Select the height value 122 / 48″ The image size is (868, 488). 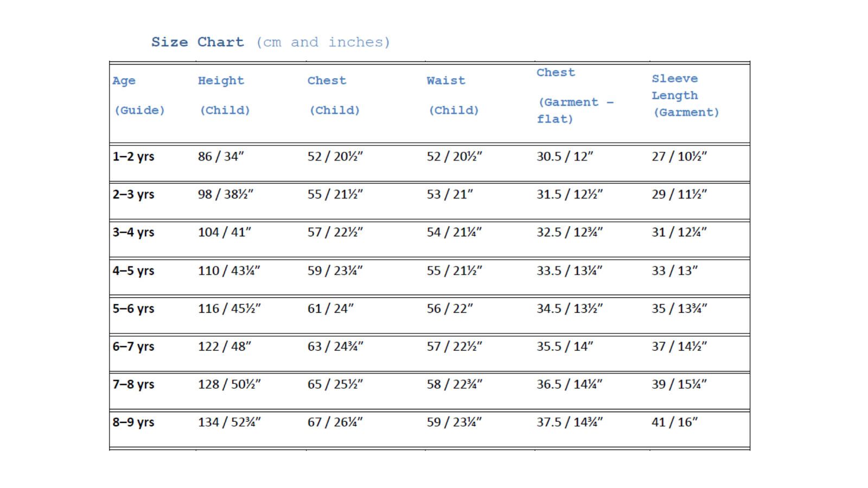[x=224, y=346]
